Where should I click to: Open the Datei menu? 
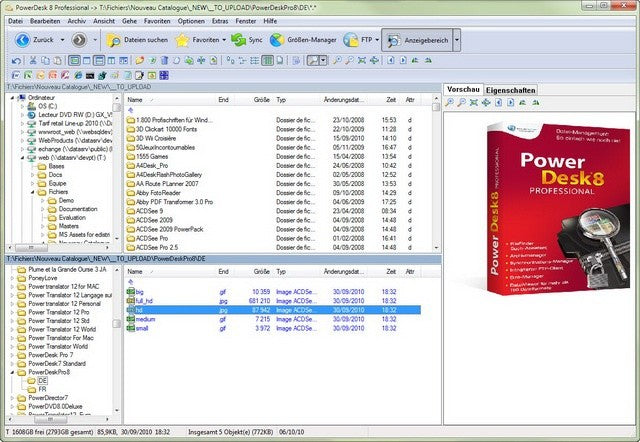[x=16, y=21]
